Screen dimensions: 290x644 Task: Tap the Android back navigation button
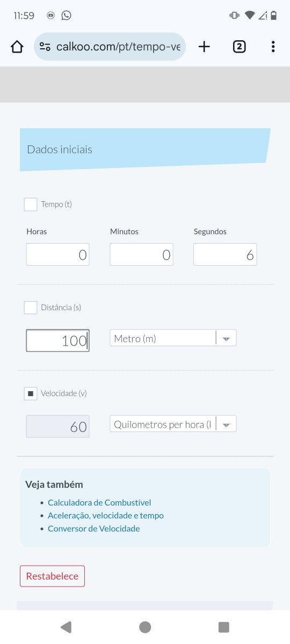click(x=66, y=627)
